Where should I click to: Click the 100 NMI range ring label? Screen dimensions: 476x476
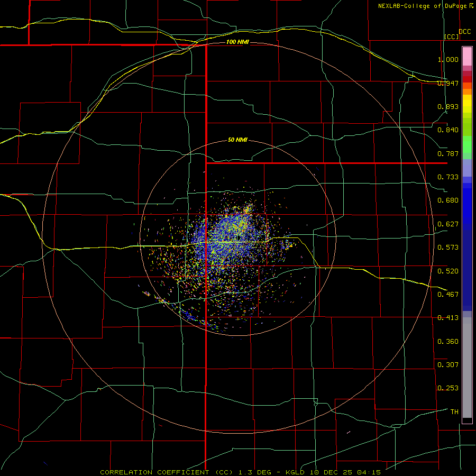(237, 42)
